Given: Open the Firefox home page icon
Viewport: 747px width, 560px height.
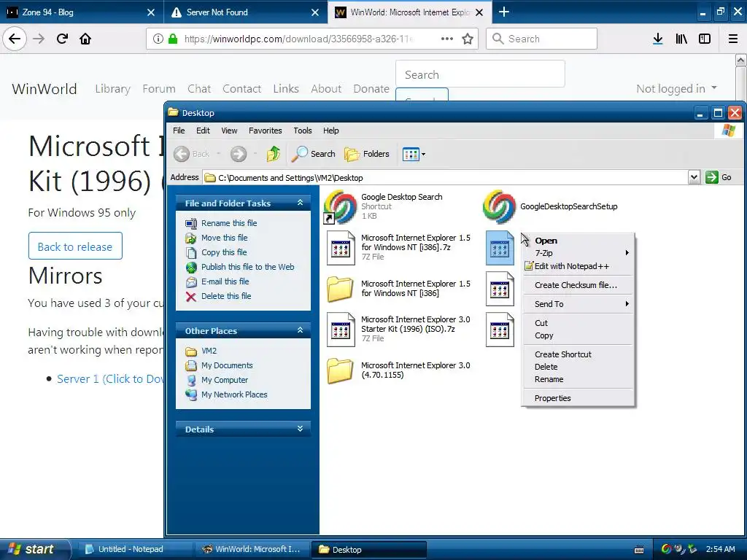Looking at the screenshot, I should (85, 39).
